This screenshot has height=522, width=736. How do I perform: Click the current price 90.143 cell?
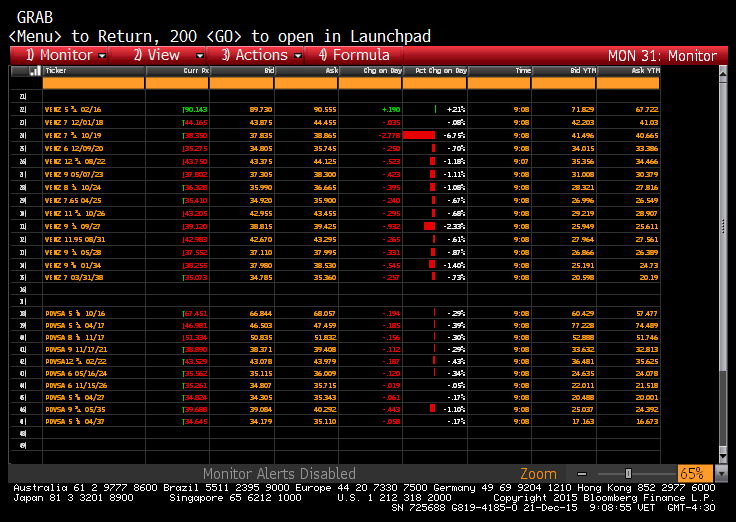[195, 109]
